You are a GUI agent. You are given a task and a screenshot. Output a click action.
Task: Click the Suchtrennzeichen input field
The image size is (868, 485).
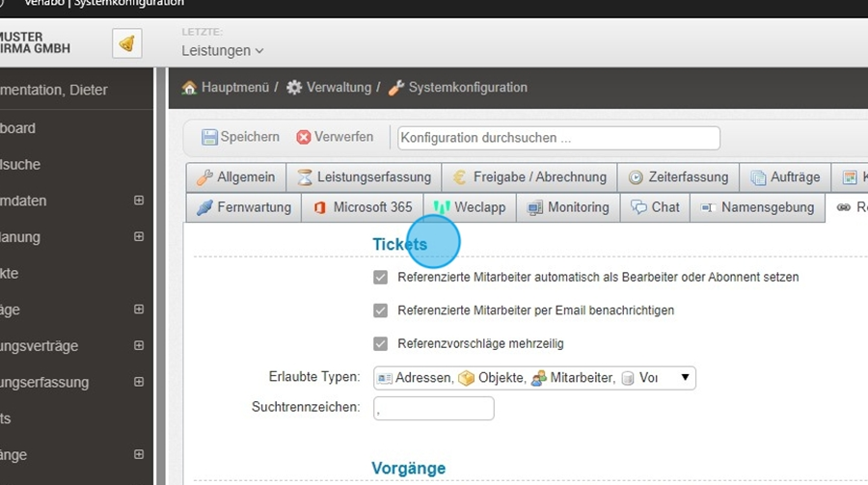433,409
